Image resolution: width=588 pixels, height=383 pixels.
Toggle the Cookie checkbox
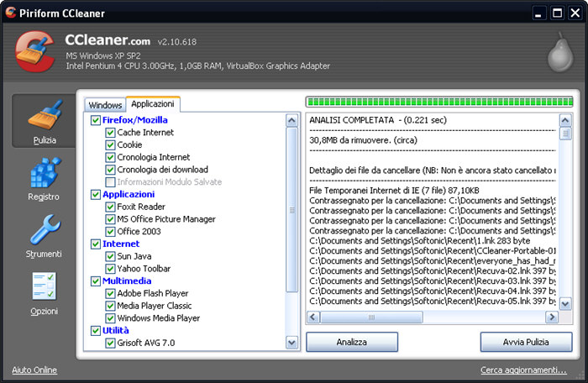110,144
